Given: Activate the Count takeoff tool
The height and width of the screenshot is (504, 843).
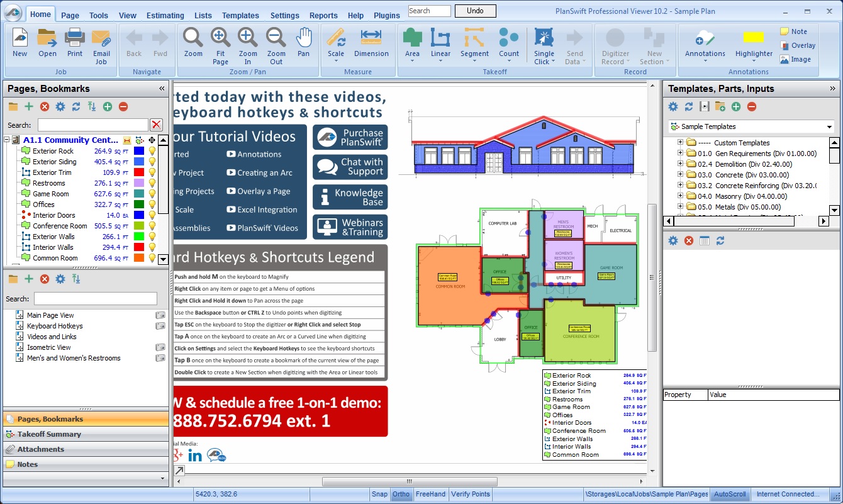Looking at the screenshot, I should point(508,43).
